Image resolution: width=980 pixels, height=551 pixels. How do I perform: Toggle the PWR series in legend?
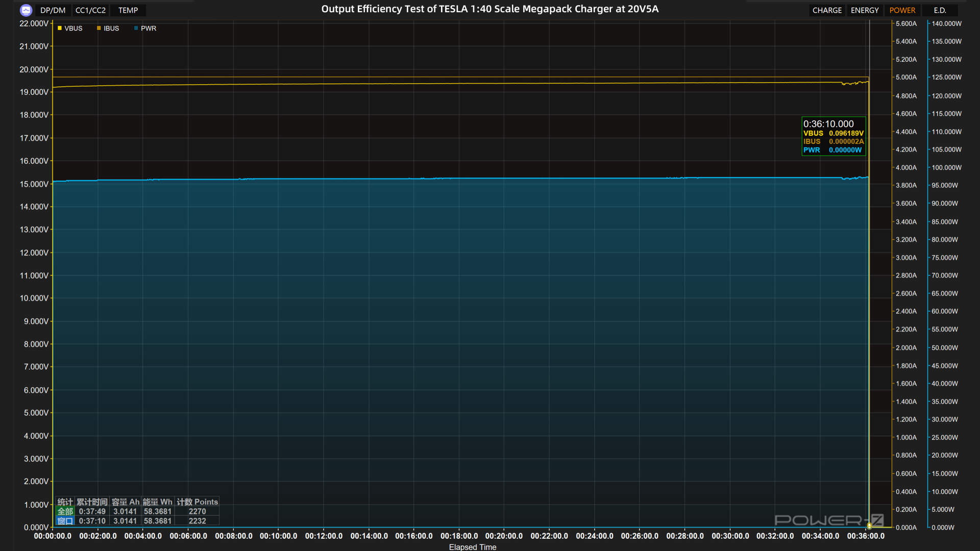[145, 29]
